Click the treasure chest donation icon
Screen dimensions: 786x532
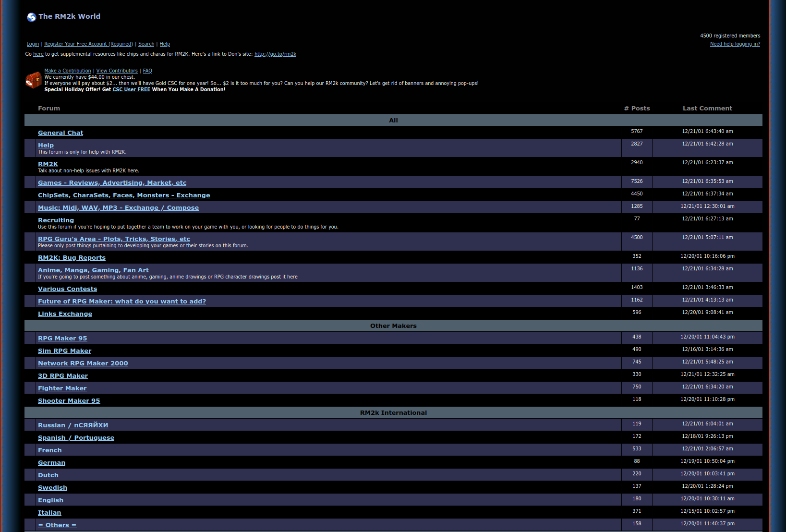click(33, 80)
